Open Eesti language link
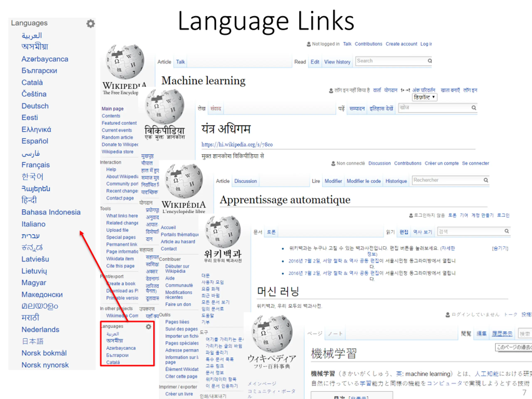 30,118
